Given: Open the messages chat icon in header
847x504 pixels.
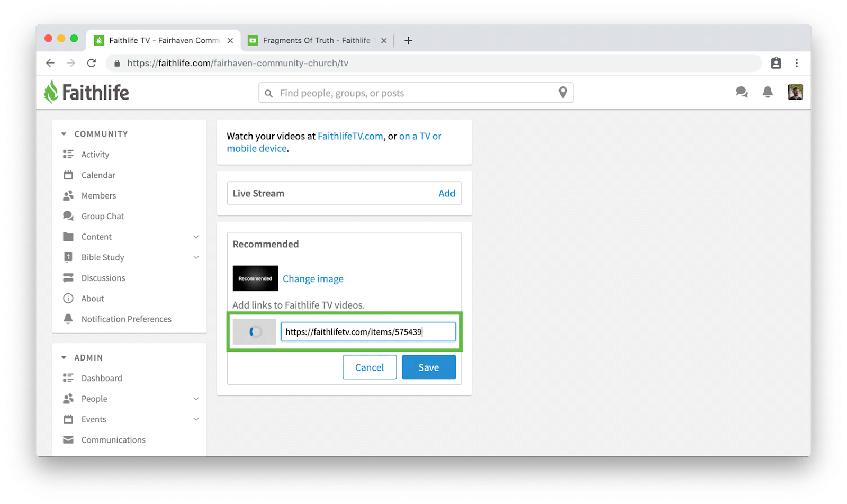Looking at the screenshot, I should 742,92.
